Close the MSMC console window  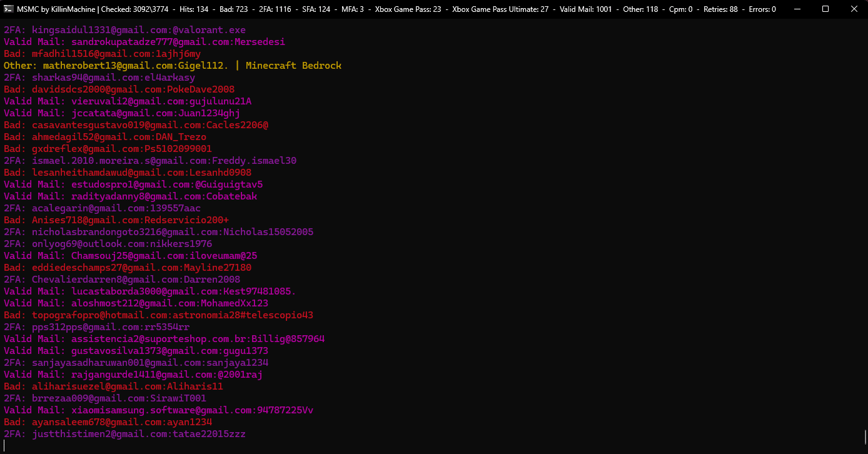[854, 9]
